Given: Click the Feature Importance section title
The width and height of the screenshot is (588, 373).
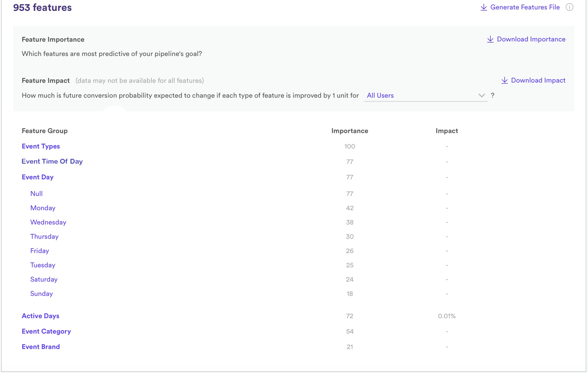Looking at the screenshot, I should [x=53, y=39].
